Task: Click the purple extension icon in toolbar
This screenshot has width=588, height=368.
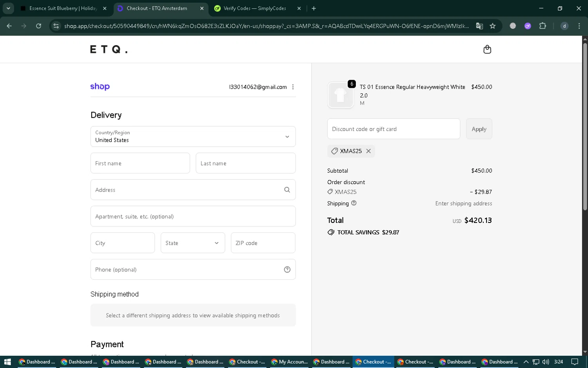Action: pyautogui.click(x=528, y=26)
